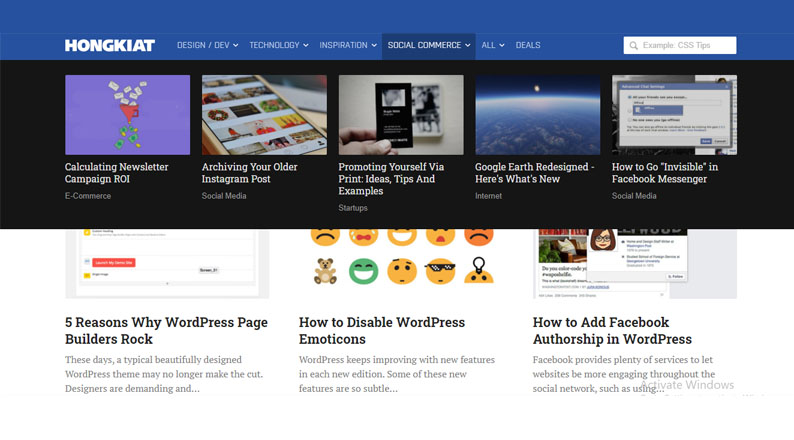Viewport: 794px width, 440px height.
Task: Read 'Calculating Newsletter Campaign ROI' article
Action: (116, 173)
